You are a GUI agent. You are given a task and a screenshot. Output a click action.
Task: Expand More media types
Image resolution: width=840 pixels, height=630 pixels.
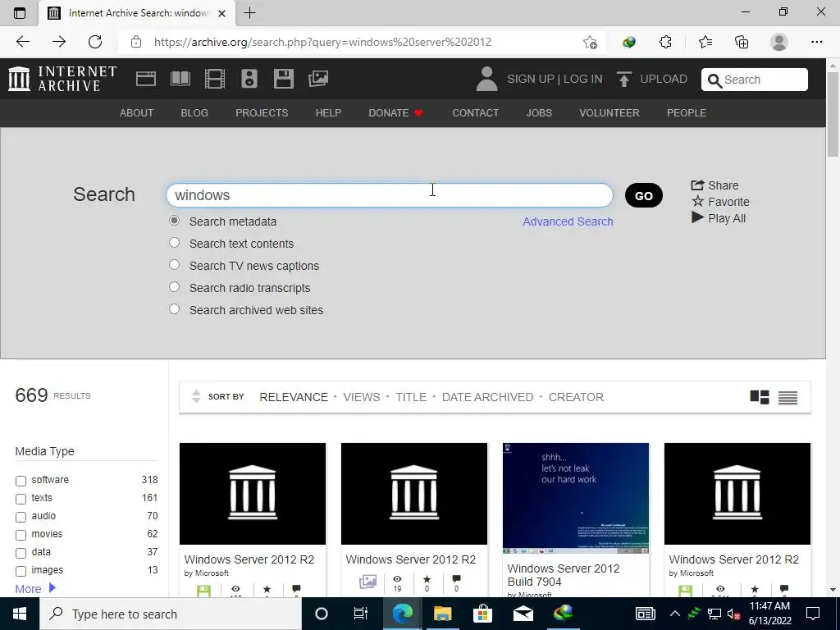click(35, 589)
